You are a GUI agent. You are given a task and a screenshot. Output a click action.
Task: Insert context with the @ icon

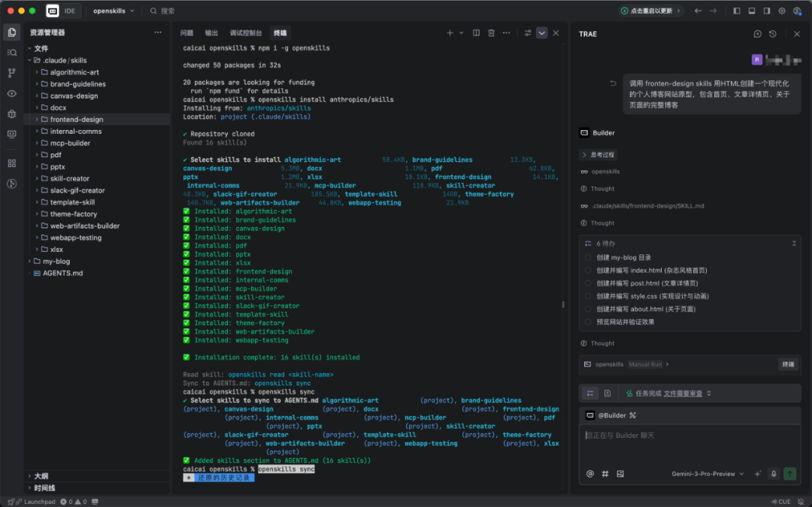(x=590, y=473)
